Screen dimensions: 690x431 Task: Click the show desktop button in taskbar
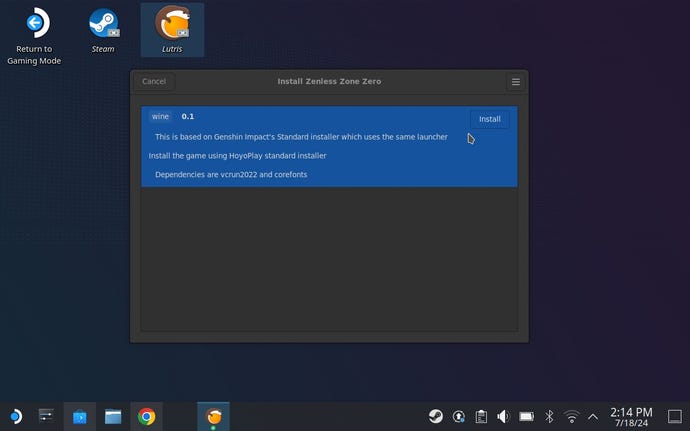[674, 416]
